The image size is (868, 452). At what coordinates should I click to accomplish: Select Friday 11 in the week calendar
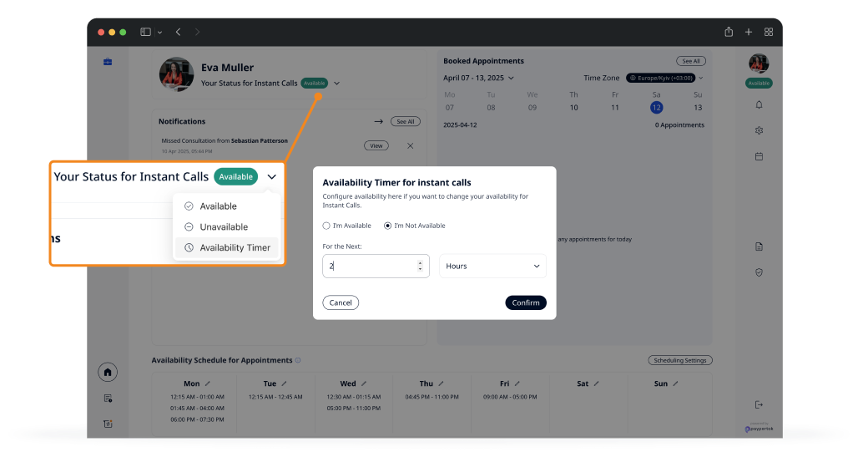pyautogui.click(x=615, y=108)
